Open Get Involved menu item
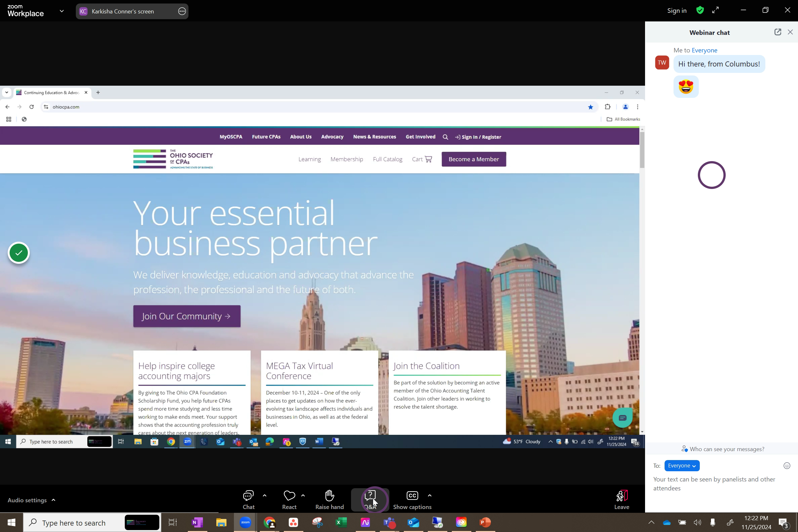This screenshot has width=798, height=532. tap(420, 137)
